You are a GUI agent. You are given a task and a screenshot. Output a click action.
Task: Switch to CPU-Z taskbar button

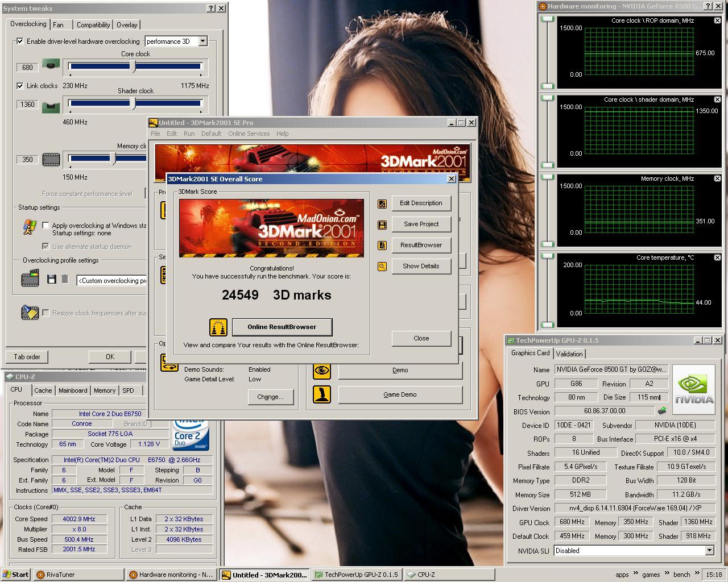coord(449,575)
